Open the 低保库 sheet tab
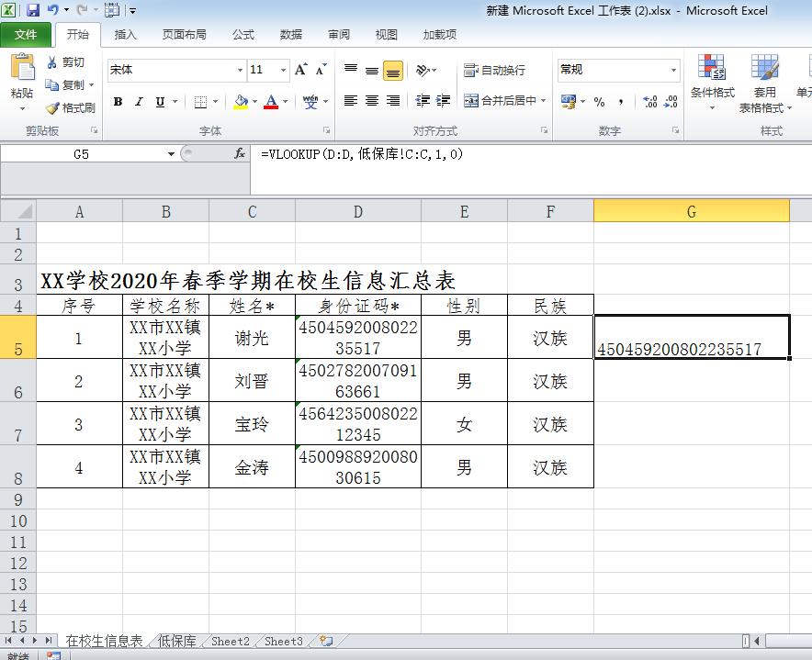Viewport: 812px width, 660px height. pos(176,641)
